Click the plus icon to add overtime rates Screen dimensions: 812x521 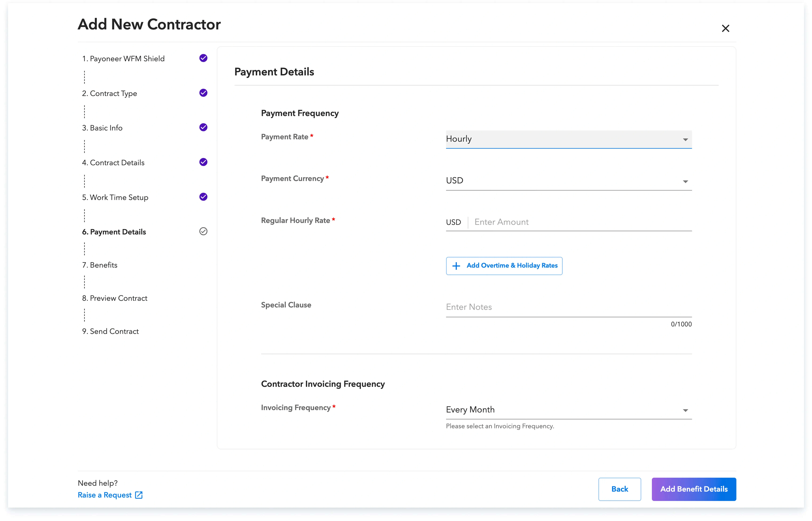(x=456, y=266)
